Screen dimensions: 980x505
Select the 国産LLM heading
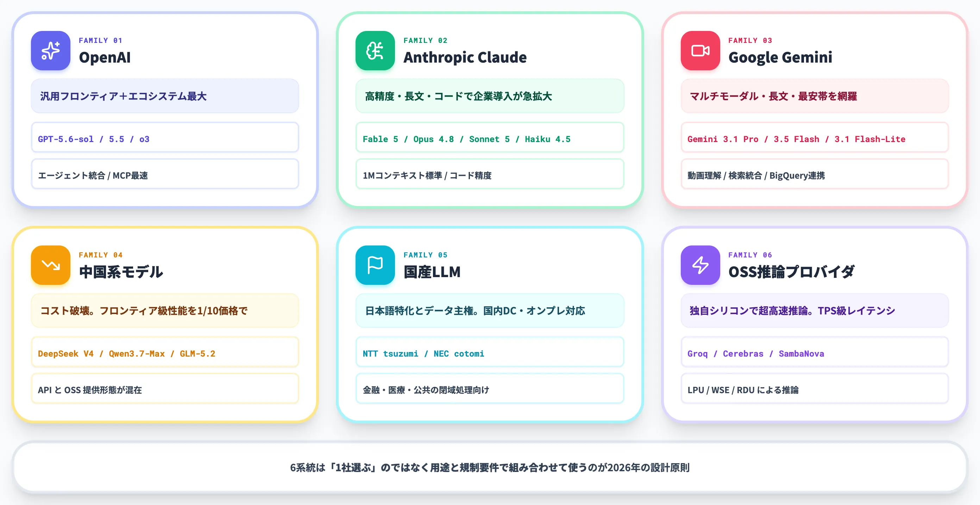coord(432,272)
